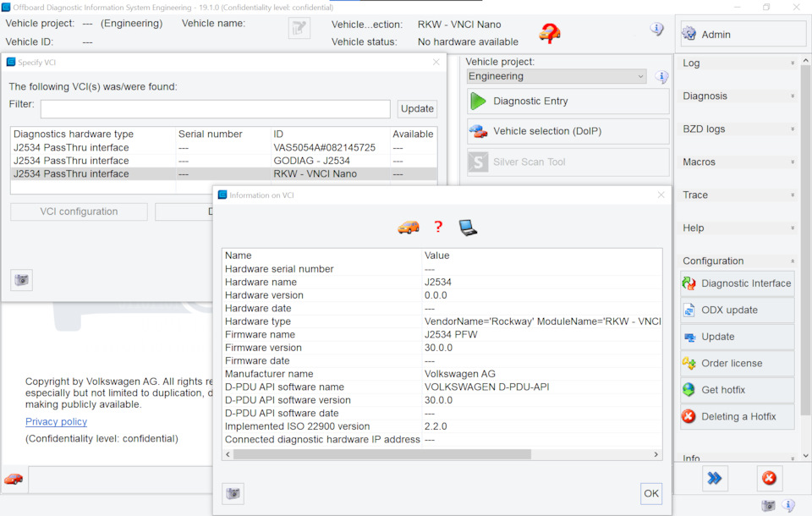Open info bubble icon in header bar
The width and height of the screenshot is (812, 516).
pos(656,29)
